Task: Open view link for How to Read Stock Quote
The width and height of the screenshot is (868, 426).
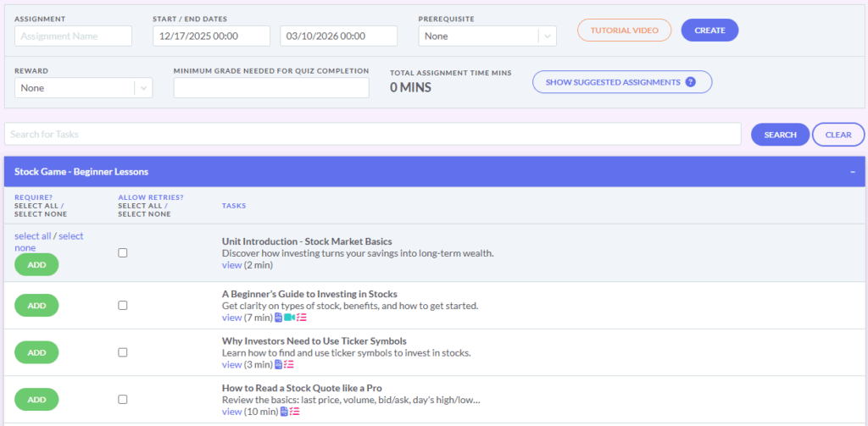Action: [231, 412]
